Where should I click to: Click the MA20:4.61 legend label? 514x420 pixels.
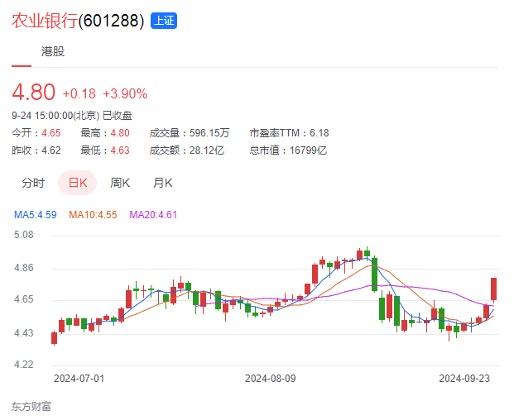pyautogui.click(x=153, y=215)
